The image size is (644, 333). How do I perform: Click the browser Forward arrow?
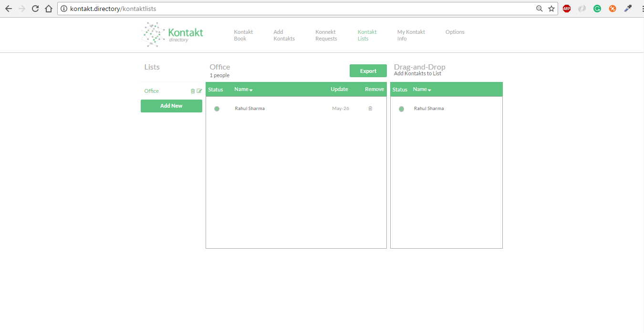coord(22,9)
